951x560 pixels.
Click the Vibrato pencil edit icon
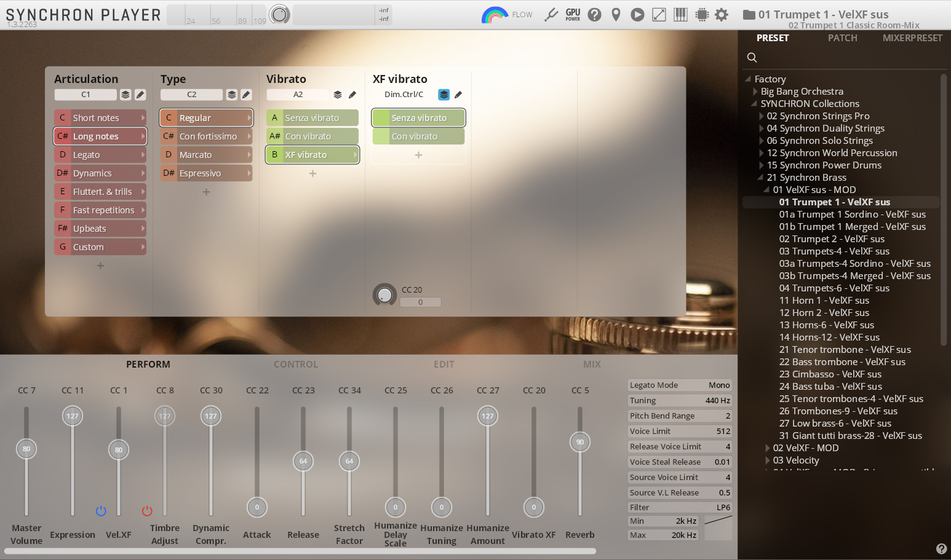click(352, 95)
